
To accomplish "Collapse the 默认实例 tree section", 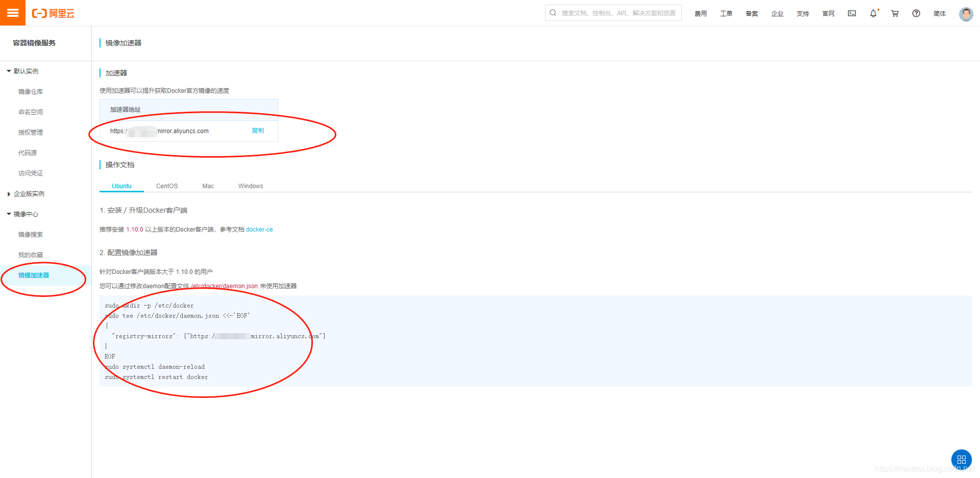I will (x=22, y=71).
